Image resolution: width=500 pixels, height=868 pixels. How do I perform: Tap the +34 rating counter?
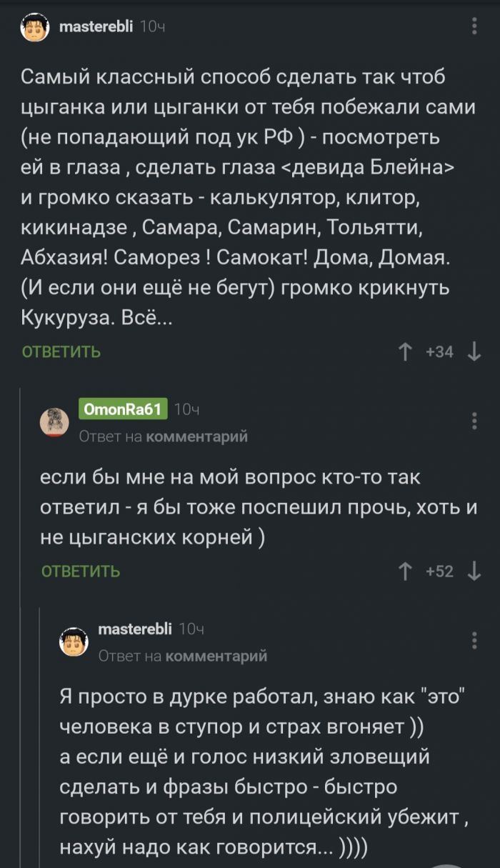click(x=439, y=351)
